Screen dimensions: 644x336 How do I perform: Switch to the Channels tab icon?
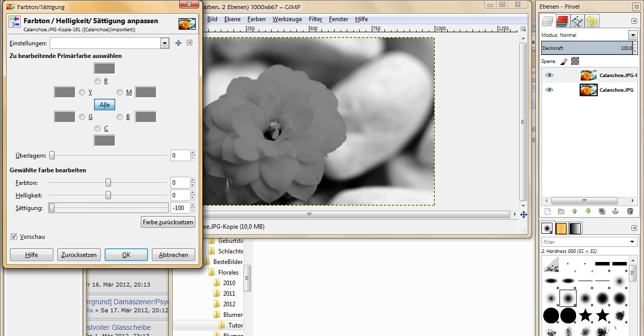tap(562, 21)
